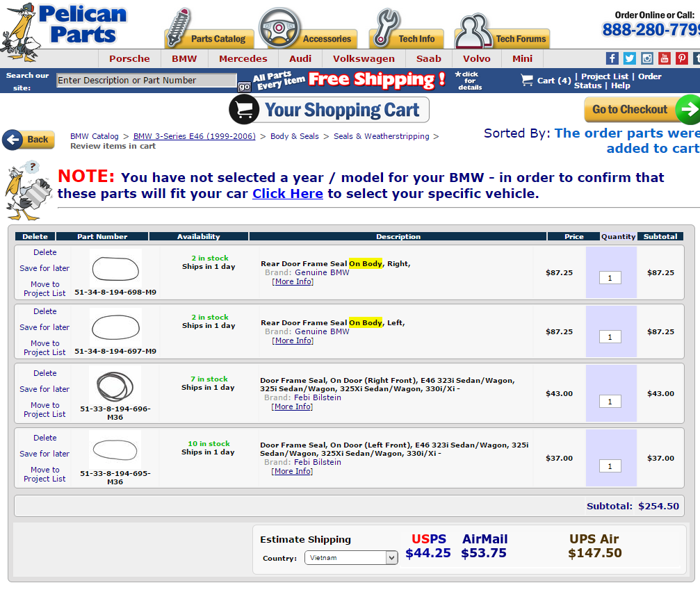Delete the Left Front Door Frame Seal
The width and height of the screenshot is (700, 592).
pyautogui.click(x=45, y=438)
